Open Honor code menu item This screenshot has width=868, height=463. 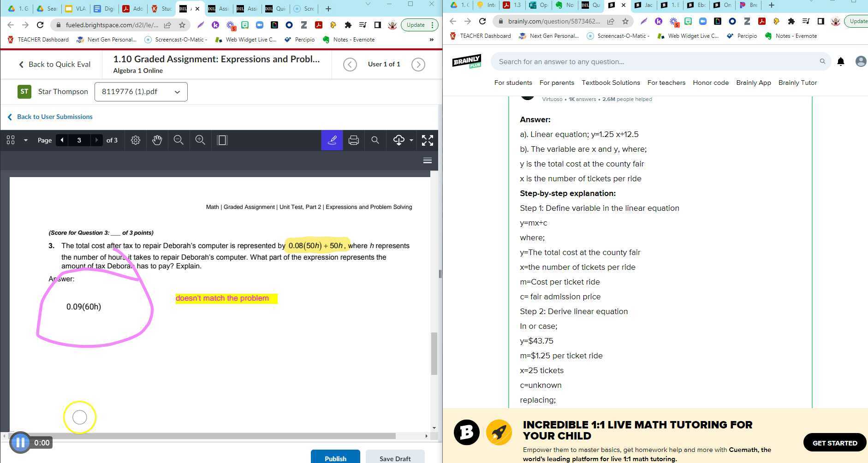click(710, 83)
